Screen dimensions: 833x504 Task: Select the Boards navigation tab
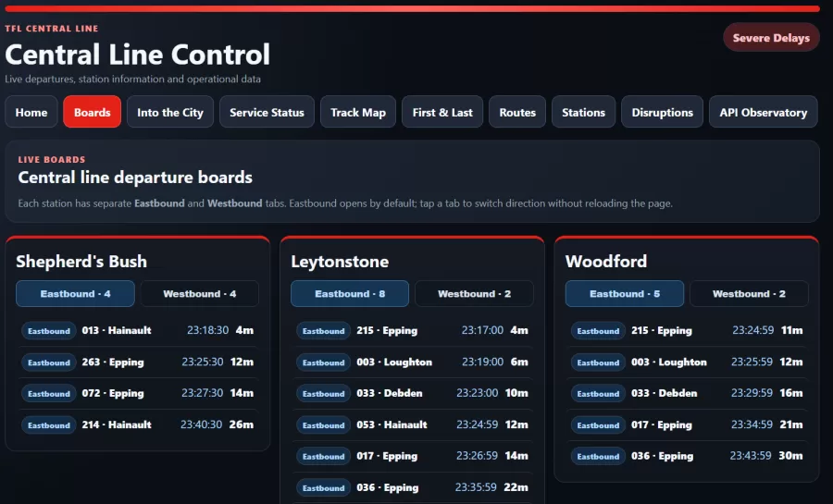point(92,112)
